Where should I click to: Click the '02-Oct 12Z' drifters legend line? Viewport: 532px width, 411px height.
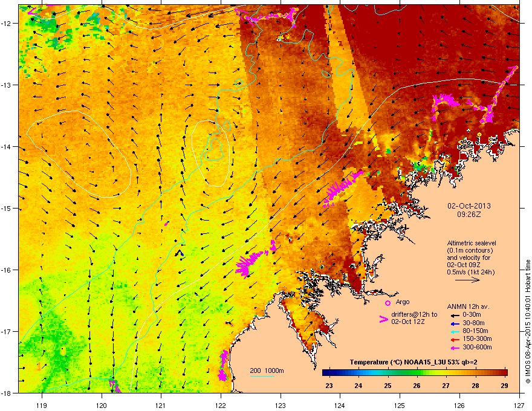408,322
